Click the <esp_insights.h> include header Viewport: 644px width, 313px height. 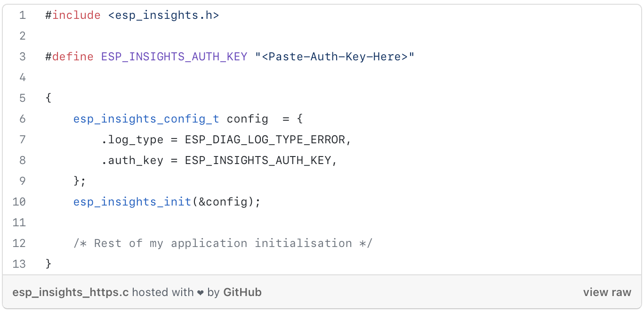point(163,15)
